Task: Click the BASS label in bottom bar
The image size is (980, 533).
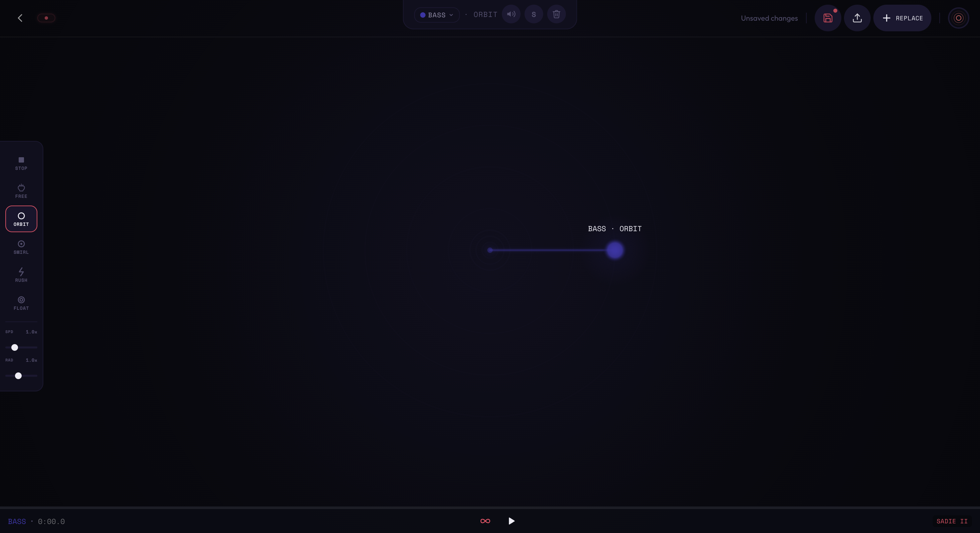Action: 17,521
